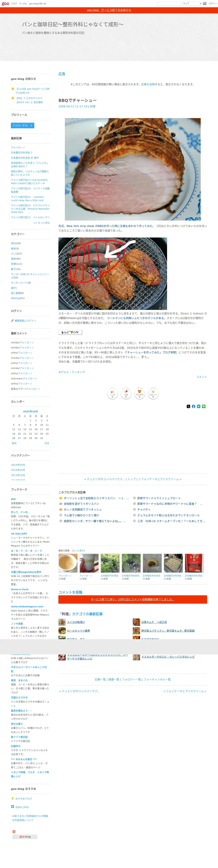Screen dimensions: 218x868
Task: Open the おすすめブログ link
Action: (24, 799)
